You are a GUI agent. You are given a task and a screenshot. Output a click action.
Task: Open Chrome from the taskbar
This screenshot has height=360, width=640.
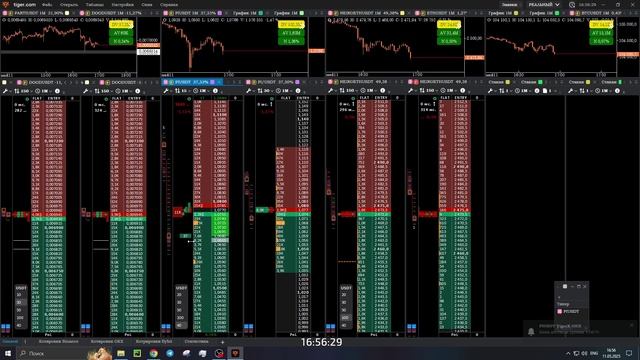tap(153, 353)
